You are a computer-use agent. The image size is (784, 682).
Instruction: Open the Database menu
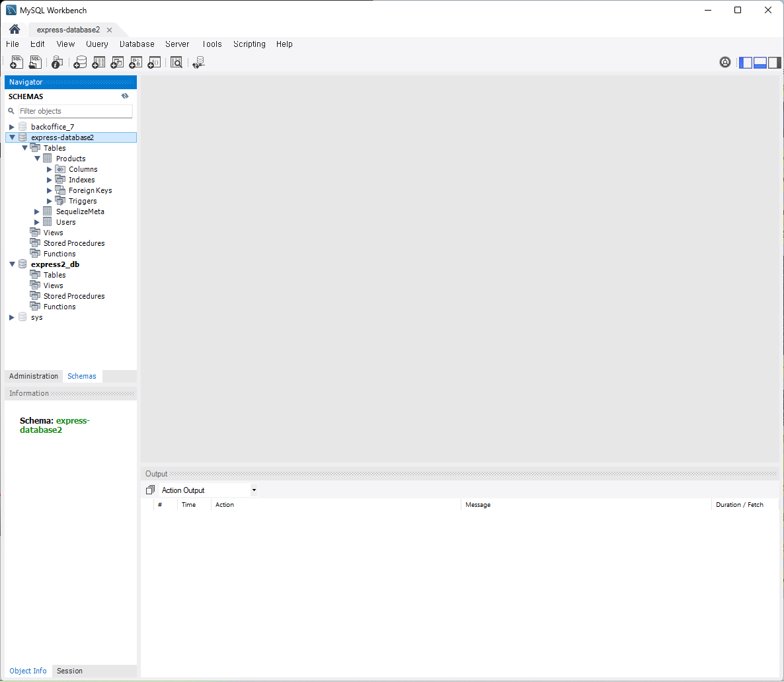[x=137, y=44]
